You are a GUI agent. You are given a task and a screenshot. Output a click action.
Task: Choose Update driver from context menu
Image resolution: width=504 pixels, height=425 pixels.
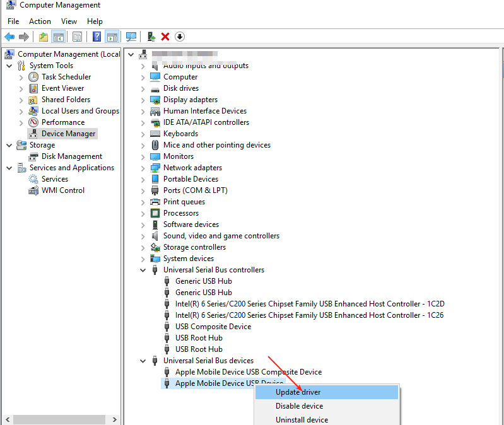(x=327, y=392)
